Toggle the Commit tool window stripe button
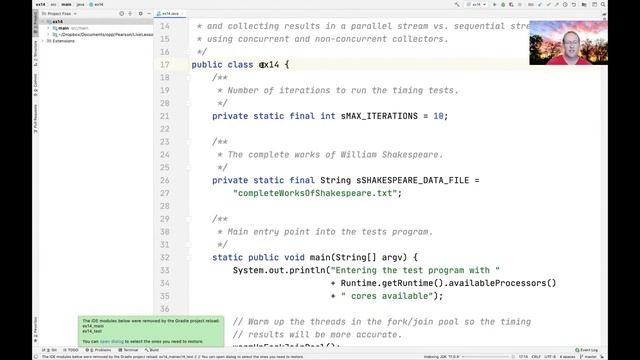 (36, 85)
